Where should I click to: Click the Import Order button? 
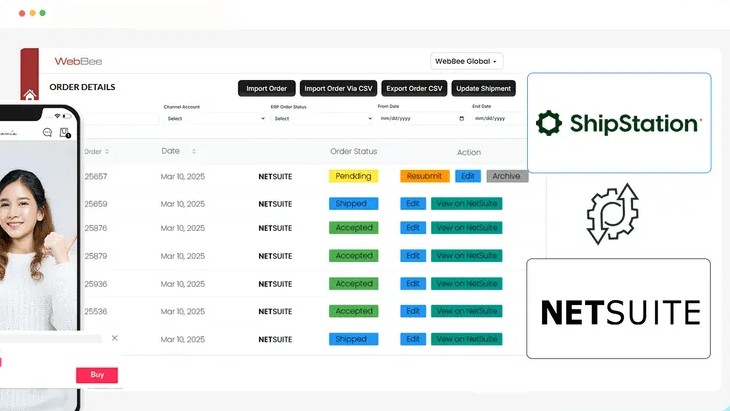[x=266, y=88]
